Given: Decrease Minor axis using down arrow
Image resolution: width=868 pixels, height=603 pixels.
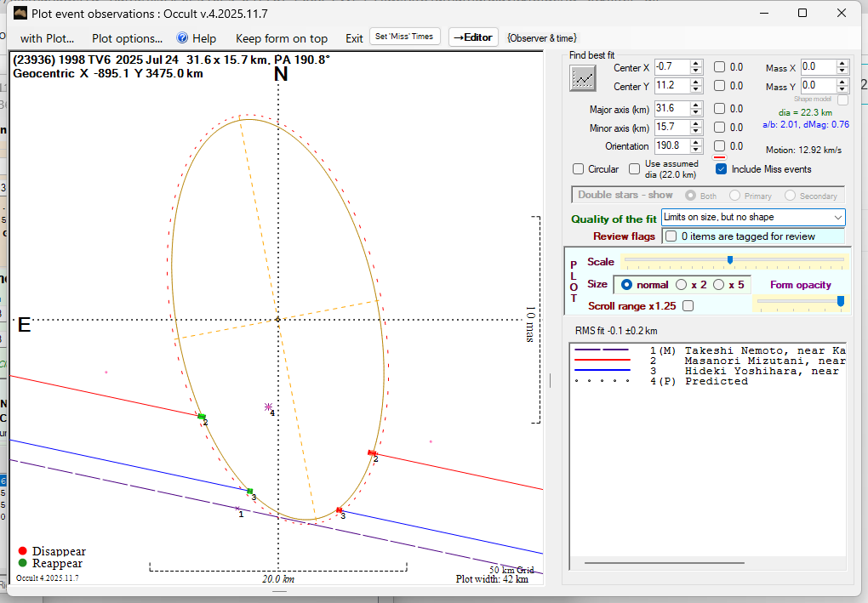Looking at the screenshot, I should tap(696, 131).
